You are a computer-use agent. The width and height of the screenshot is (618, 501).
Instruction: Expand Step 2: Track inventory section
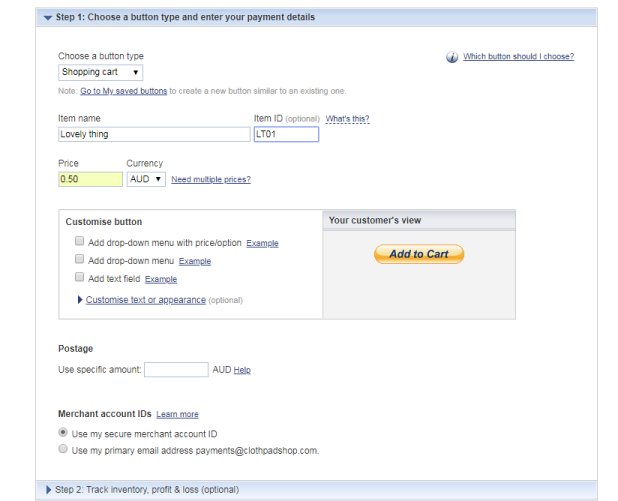pos(48,489)
